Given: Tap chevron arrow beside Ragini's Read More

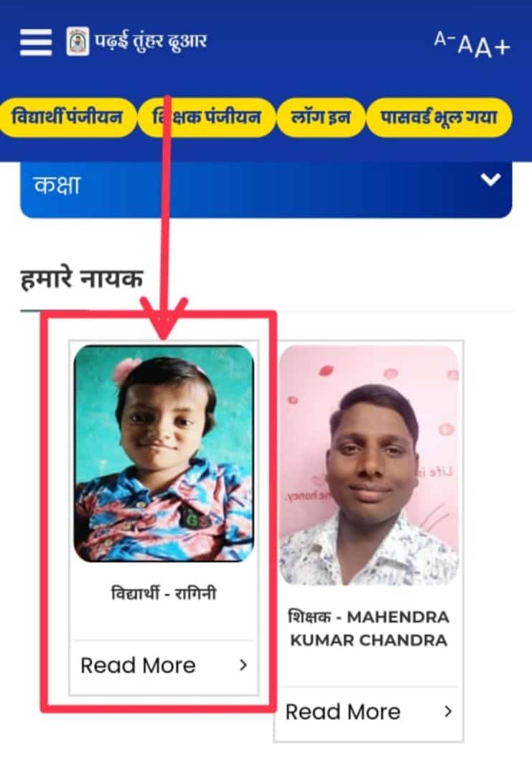Looking at the screenshot, I should click(x=243, y=665).
